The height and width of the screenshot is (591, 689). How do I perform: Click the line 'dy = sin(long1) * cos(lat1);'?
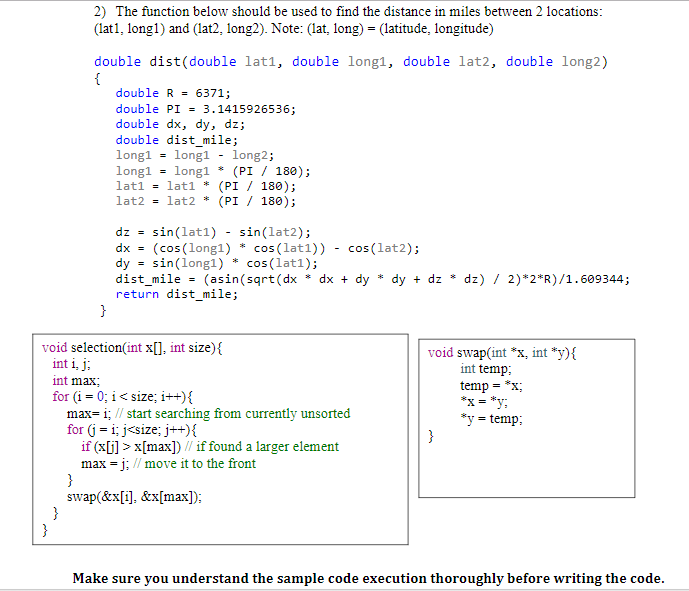point(217,263)
